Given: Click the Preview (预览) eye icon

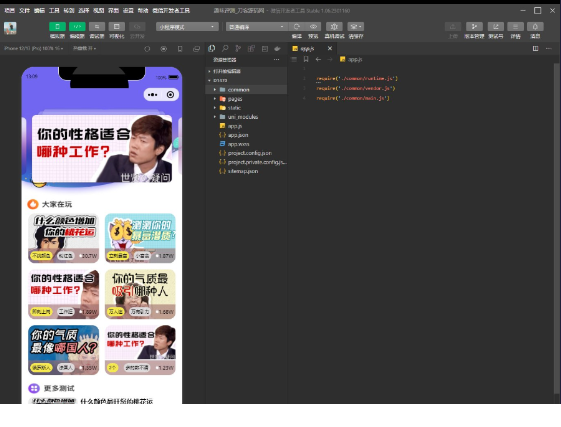Looking at the screenshot, I should click(x=313, y=26).
